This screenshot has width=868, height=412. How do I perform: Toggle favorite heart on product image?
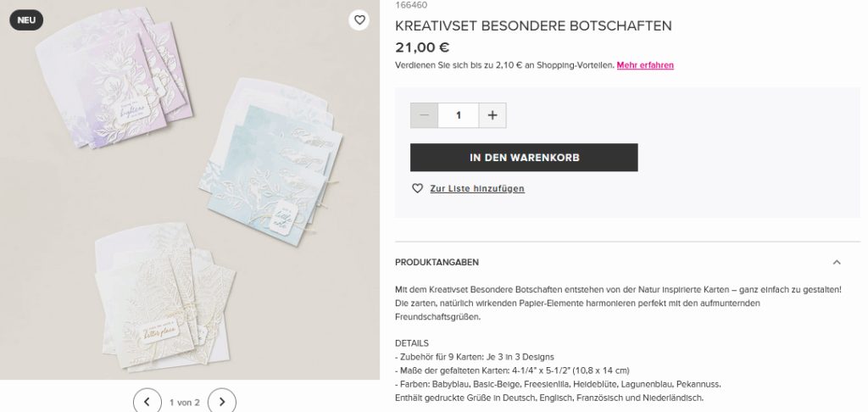click(359, 20)
